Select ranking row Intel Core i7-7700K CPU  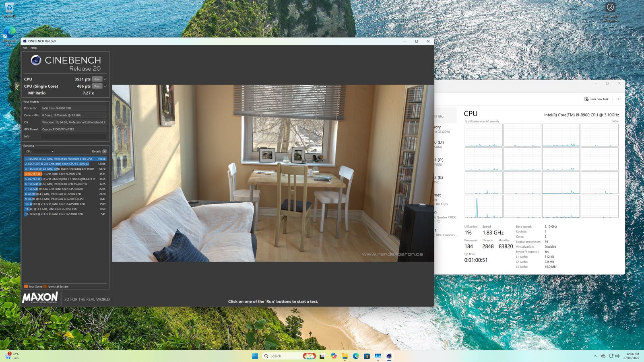65,194
